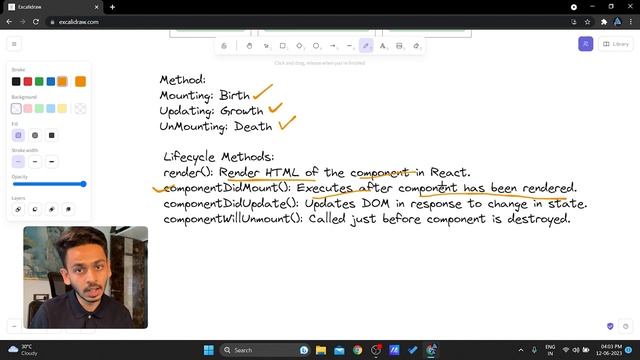Click the encryption shield icon
Image resolution: width=640 pixels, height=360 pixels.
(x=610, y=326)
